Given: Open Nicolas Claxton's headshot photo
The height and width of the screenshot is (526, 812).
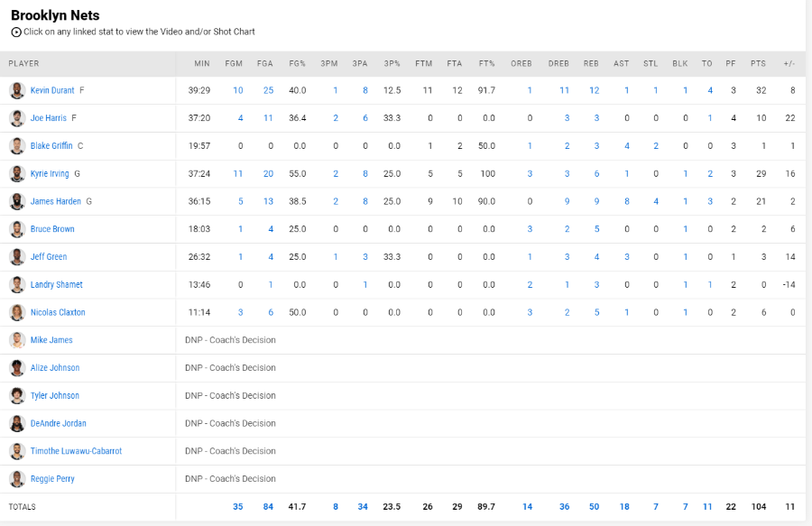Looking at the screenshot, I should pyautogui.click(x=17, y=313).
